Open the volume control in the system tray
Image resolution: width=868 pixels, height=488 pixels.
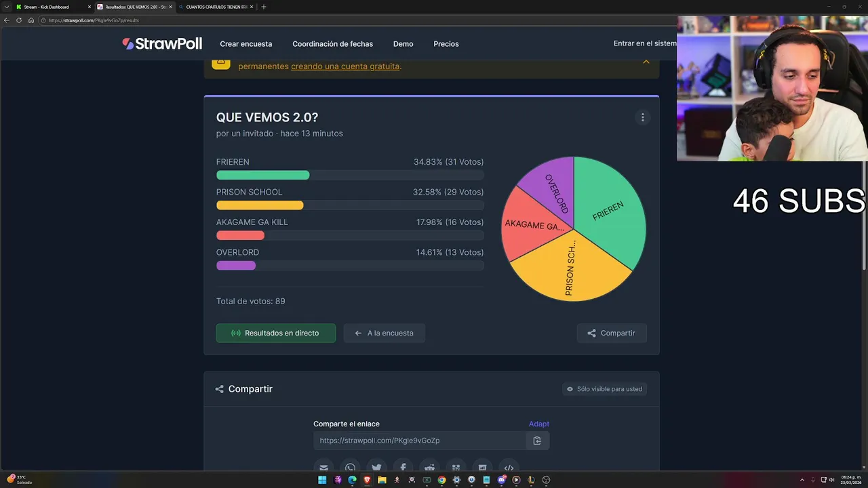[832, 480]
